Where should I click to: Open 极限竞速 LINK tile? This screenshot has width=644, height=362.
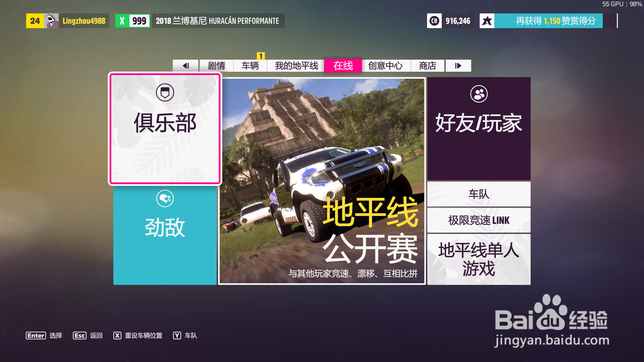click(479, 220)
